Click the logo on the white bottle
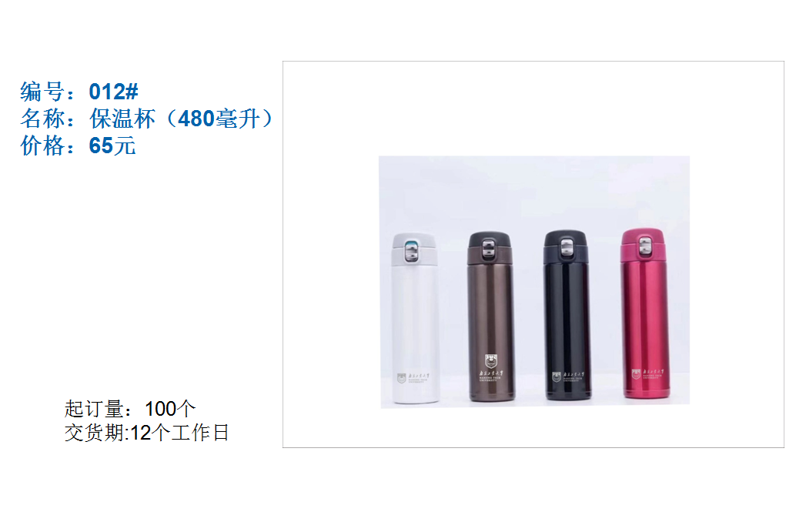This screenshot has height=532, width=796. [413, 378]
